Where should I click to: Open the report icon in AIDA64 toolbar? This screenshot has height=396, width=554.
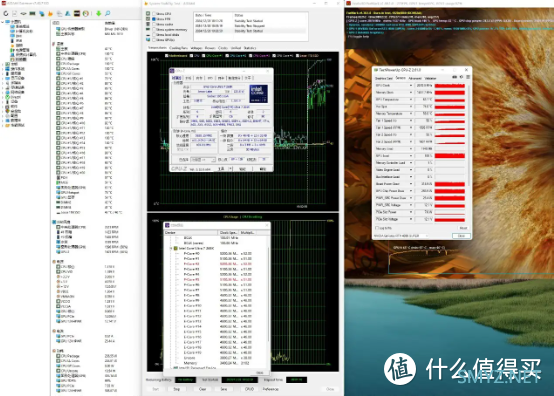(14, 13)
